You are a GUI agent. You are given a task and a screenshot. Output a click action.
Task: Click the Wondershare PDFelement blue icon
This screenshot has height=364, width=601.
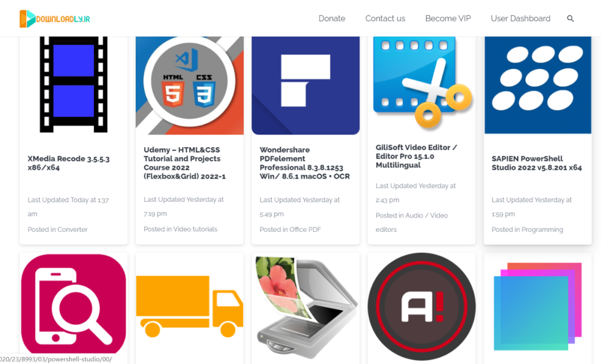click(x=306, y=86)
